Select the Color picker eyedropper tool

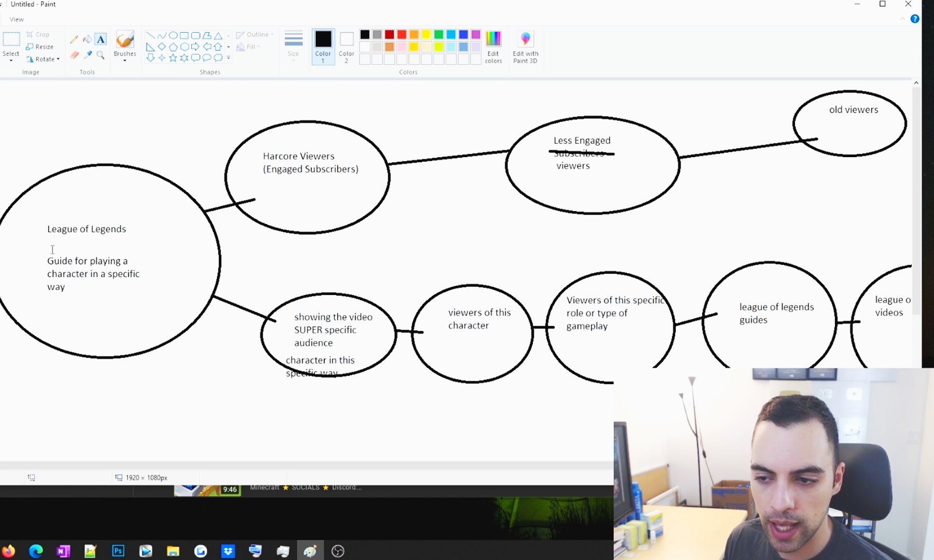87,55
